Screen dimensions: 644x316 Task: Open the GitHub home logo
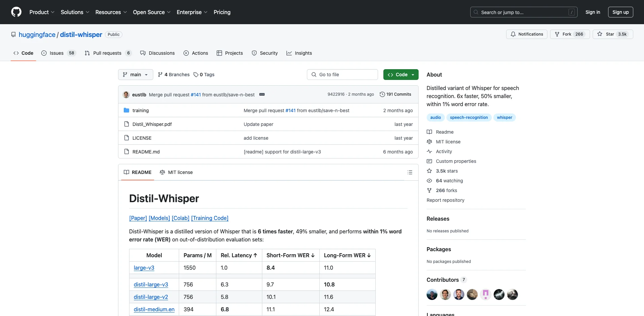pyautogui.click(x=16, y=12)
